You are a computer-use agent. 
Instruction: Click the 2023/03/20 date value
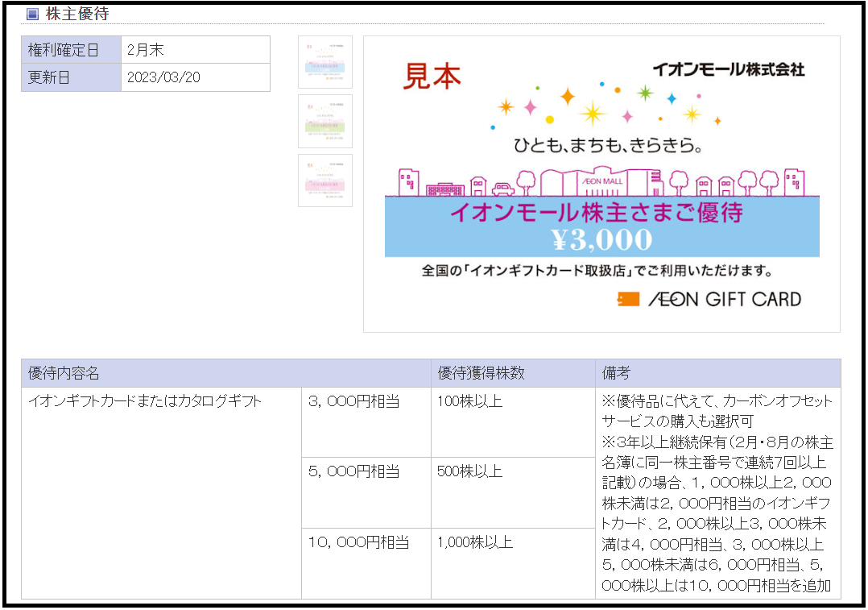click(164, 77)
